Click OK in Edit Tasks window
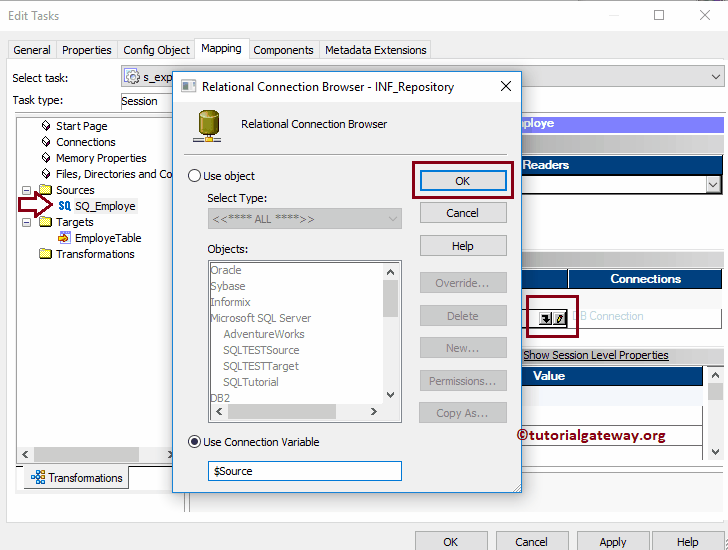This screenshot has height=550, width=728. tap(451, 541)
